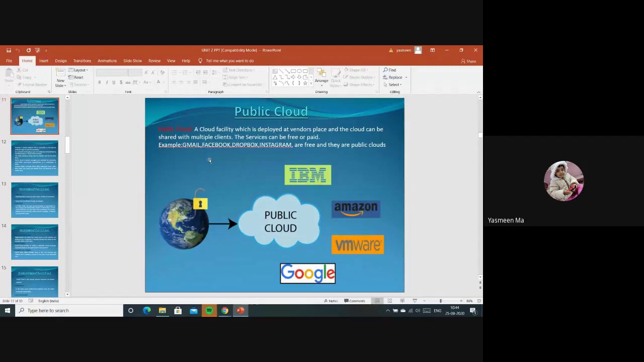Select slide 12 thumbnail in the slide panel
Image resolution: width=644 pixels, height=362 pixels.
[35, 158]
